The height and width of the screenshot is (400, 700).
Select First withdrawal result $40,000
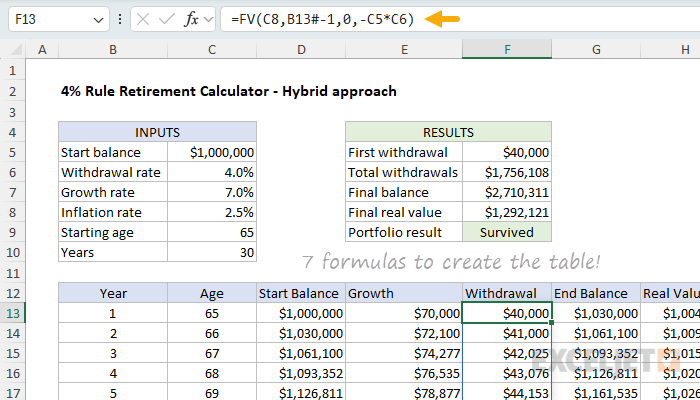[x=507, y=152]
